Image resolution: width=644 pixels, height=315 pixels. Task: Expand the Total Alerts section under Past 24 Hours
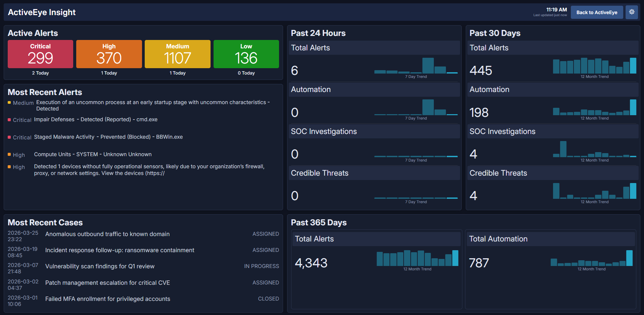(374, 48)
